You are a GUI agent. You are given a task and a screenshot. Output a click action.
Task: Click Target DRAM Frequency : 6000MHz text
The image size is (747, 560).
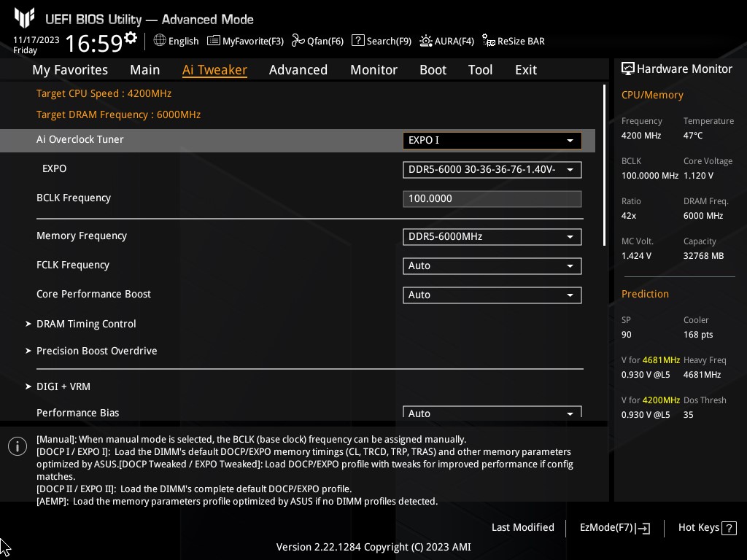click(119, 114)
